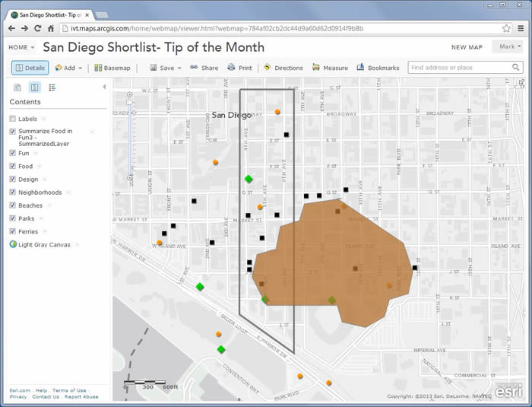Screen dimensions: 532x407
Task: Open a new browser tab
Action: [x=102, y=15]
